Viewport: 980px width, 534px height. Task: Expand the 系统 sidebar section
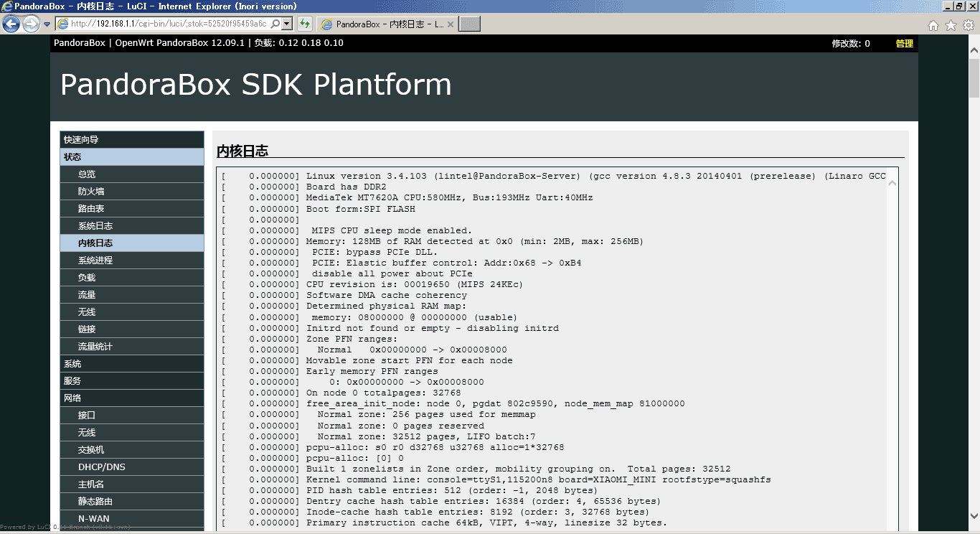coord(132,364)
